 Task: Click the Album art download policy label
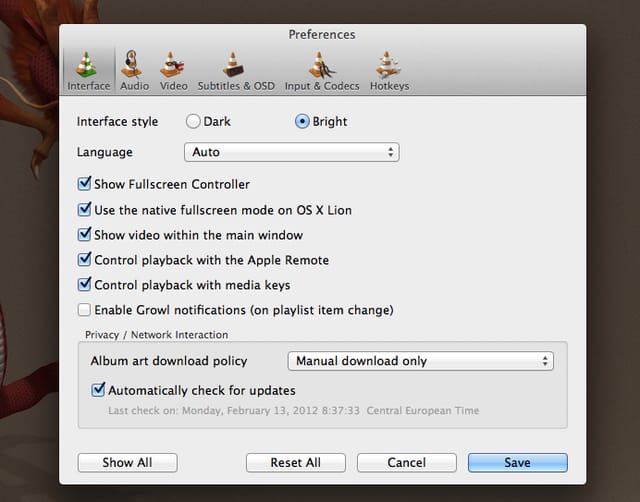click(x=169, y=361)
